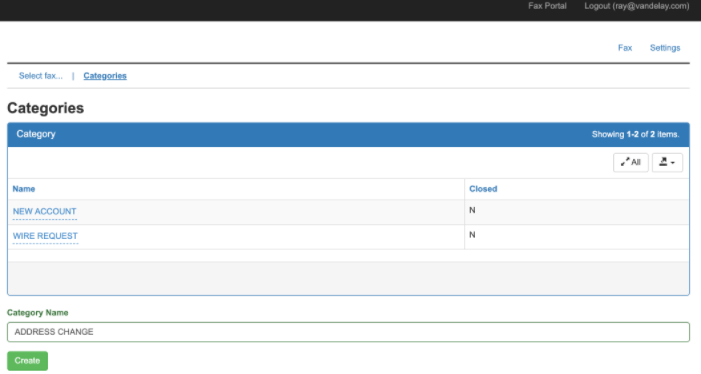Screen dimensions: 701x374
Task: Click the Category Name field label
Action: 38,313
